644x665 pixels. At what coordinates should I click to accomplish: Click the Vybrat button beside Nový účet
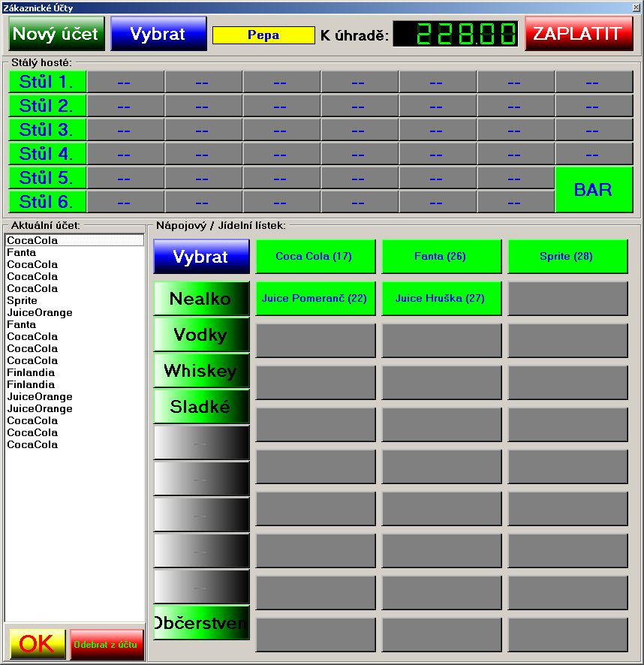[158, 34]
